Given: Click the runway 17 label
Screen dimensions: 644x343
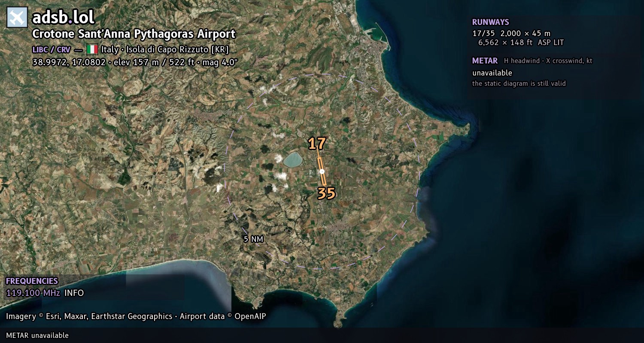Looking at the screenshot, I should [317, 144].
